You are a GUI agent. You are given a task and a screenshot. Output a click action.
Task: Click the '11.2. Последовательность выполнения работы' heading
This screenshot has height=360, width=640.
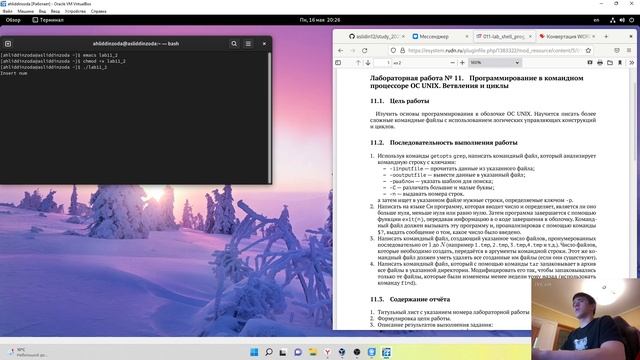[x=444, y=142]
